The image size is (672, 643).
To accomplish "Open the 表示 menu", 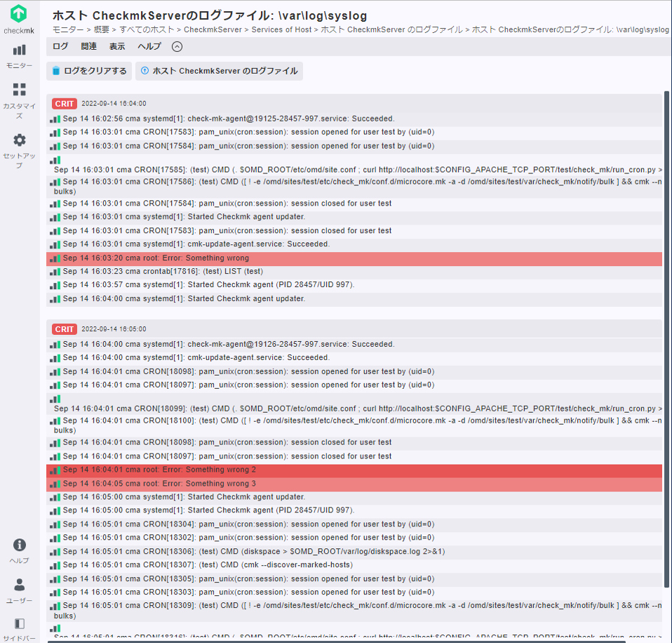I will [x=117, y=46].
